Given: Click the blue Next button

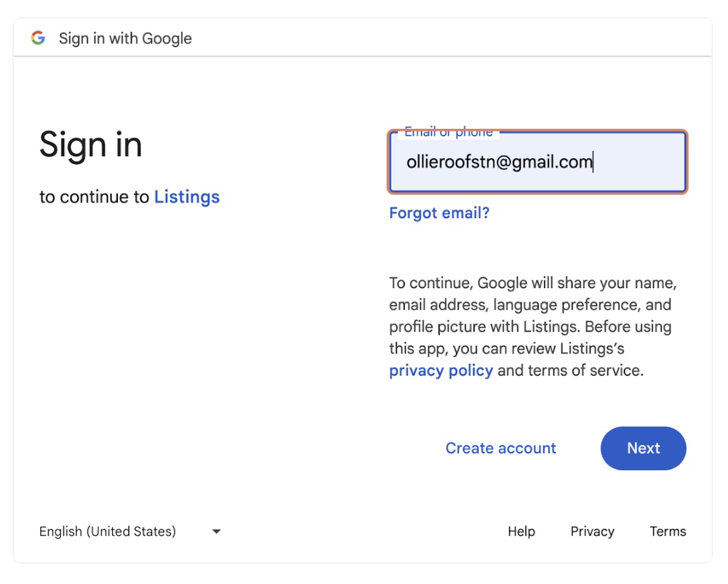Looking at the screenshot, I should (x=643, y=448).
